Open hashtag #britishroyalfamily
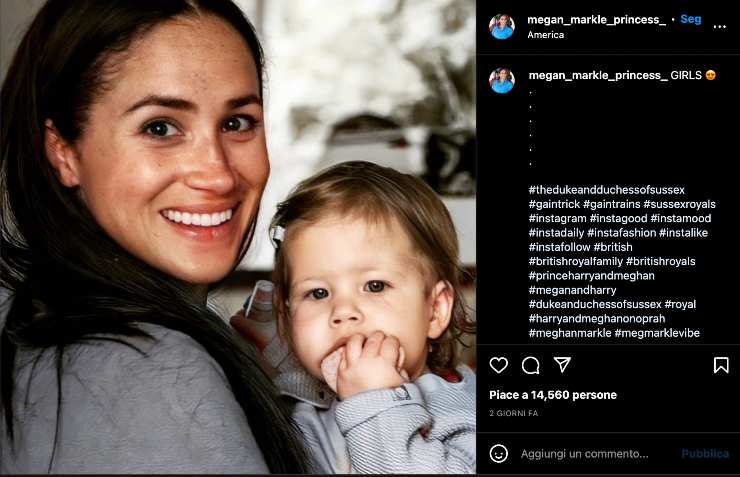This screenshot has width=740, height=477. tap(576, 261)
